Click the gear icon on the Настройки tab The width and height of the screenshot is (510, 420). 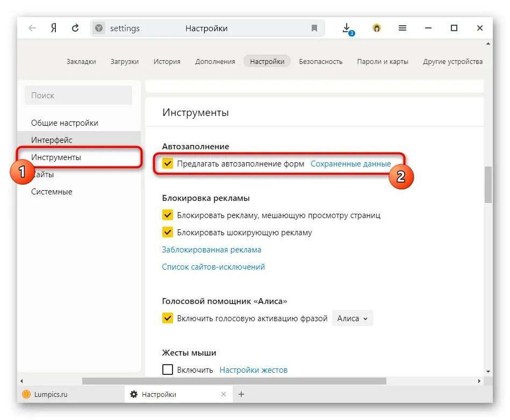pos(134,394)
